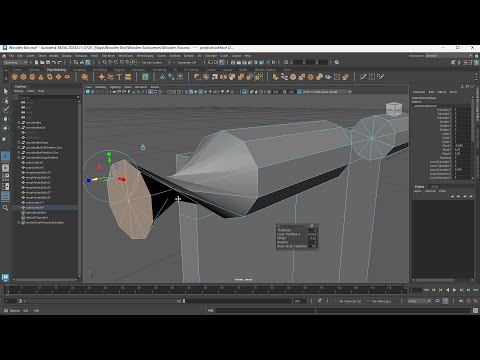This screenshot has height=360, width=480.
Task: Open the frame rate fps dropdown
Action: pos(420,301)
